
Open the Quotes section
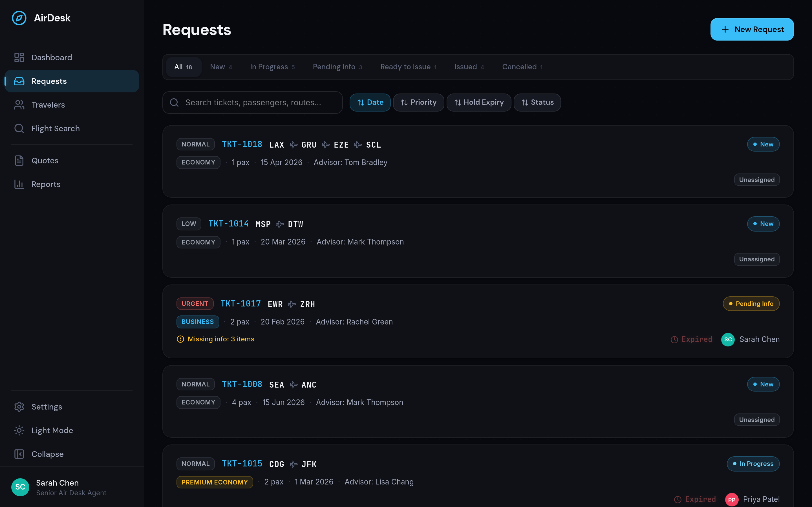click(45, 160)
